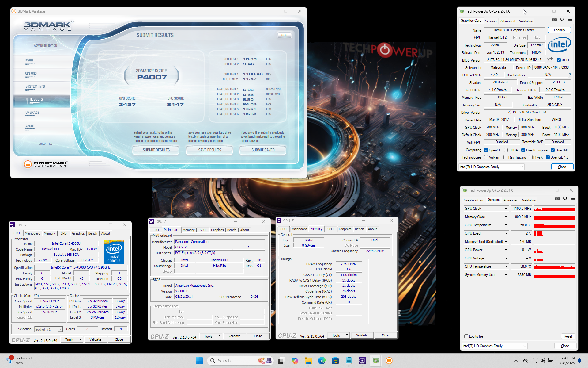Click the HELP button in 3DMark Vantage
The height and width of the screenshot is (368, 588).
[x=285, y=35]
